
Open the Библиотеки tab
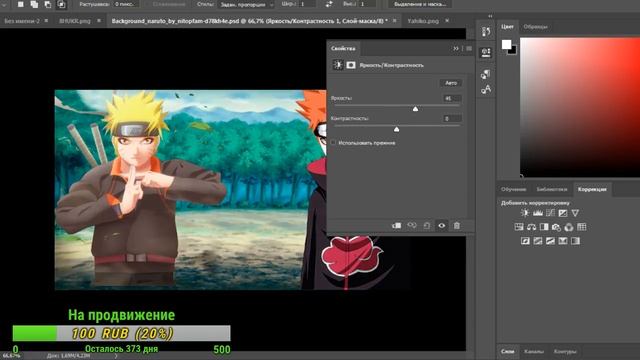pos(552,189)
